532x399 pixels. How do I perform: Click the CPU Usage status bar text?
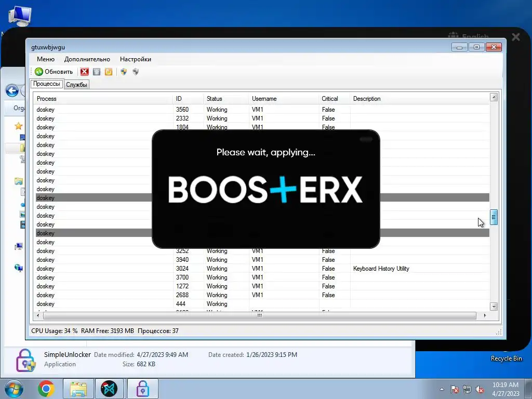click(54, 331)
